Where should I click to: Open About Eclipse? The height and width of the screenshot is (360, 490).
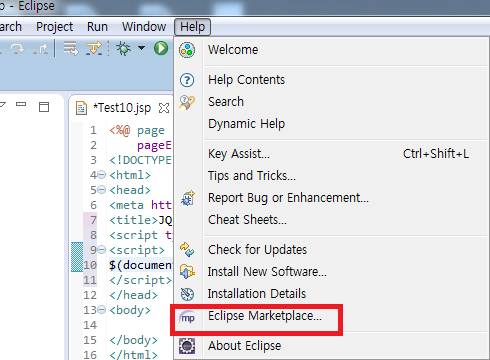coord(244,346)
